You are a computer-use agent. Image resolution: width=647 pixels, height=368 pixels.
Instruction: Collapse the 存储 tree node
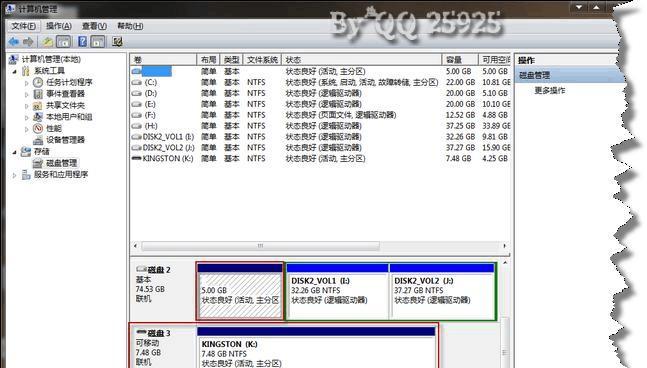click(15, 152)
